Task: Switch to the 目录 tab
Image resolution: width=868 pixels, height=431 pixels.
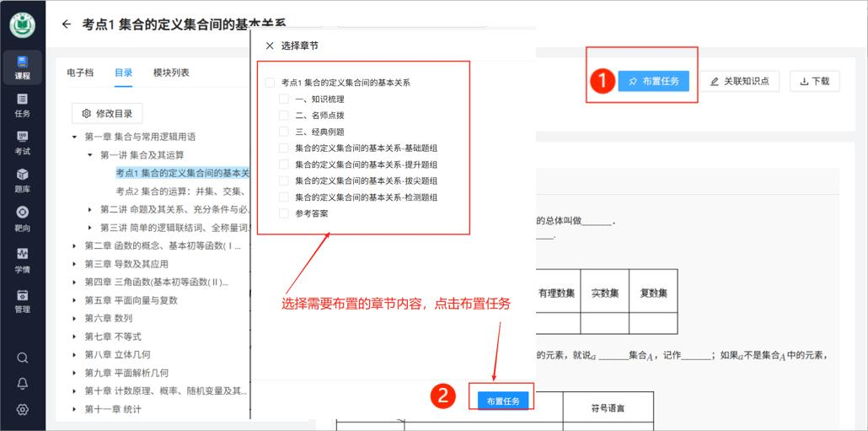Action: [x=123, y=73]
